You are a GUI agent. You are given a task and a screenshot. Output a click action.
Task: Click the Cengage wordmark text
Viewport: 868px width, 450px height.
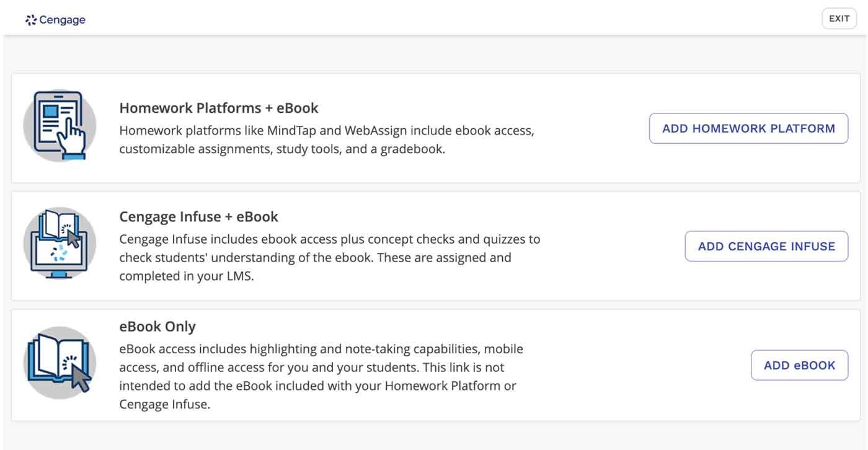click(x=62, y=20)
